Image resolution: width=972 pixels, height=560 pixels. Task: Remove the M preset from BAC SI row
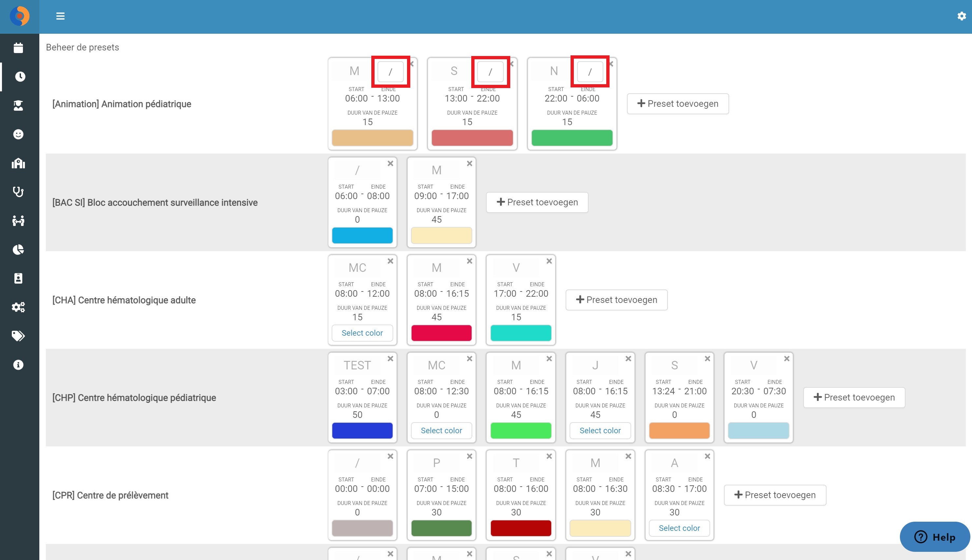470,163
